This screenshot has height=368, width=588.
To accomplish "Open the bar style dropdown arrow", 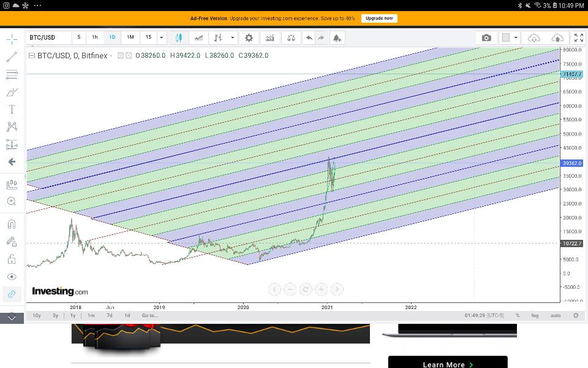I will 233,37.
